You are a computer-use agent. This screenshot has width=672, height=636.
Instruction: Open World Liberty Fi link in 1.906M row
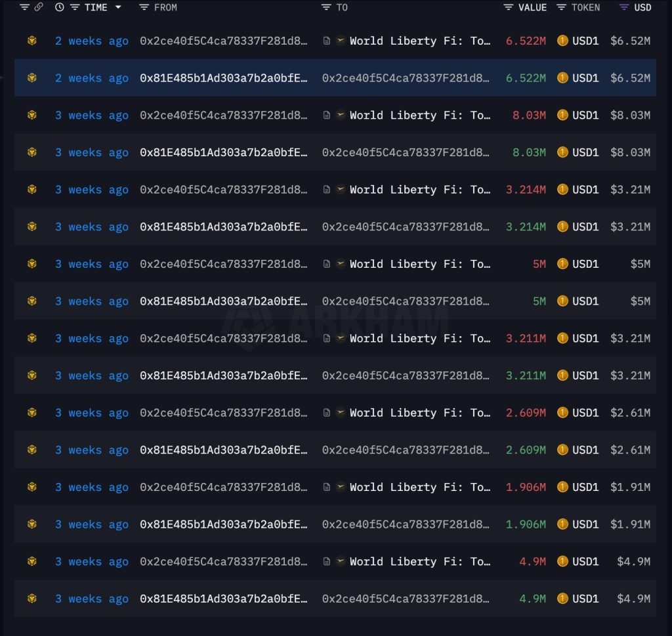[x=419, y=487]
